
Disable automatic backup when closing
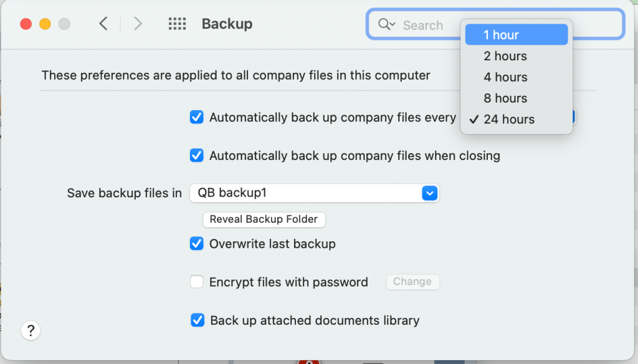196,155
